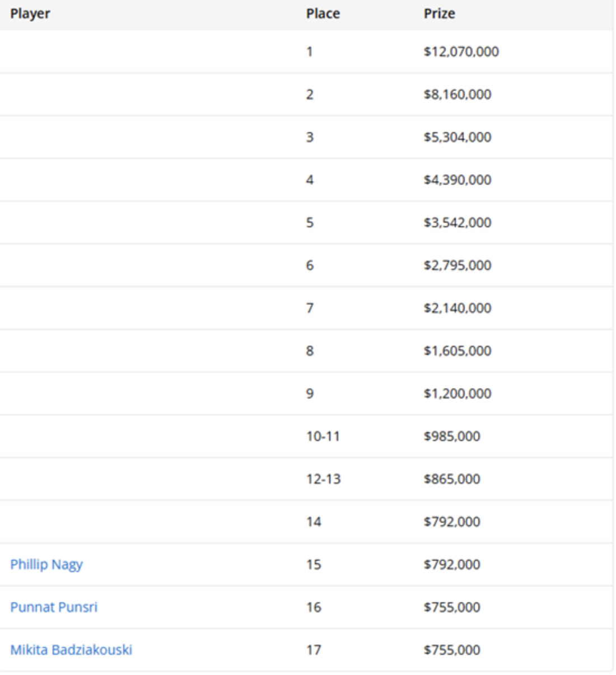
Task: Select the $985,000 prize cell
Action: [x=451, y=436]
